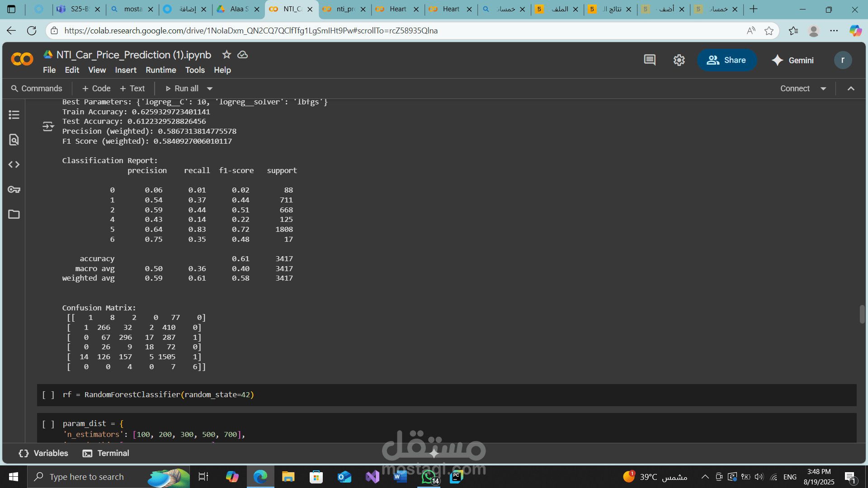Add a new Text cell
Screen dimensions: 868x488
click(x=132, y=89)
